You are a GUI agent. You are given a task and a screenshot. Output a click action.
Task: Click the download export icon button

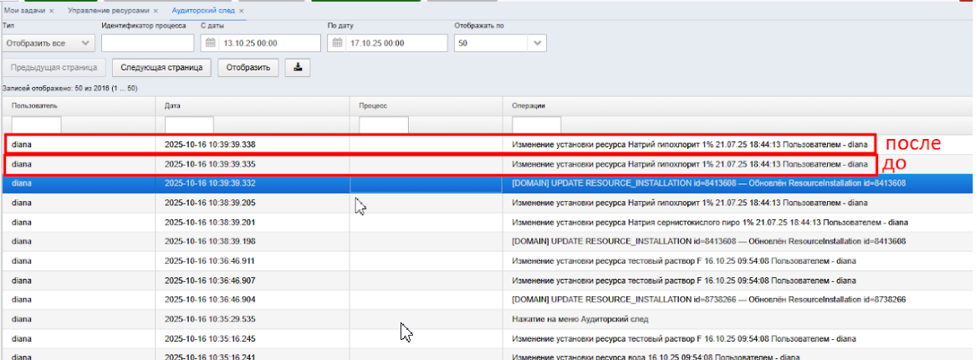[x=298, y=68]
